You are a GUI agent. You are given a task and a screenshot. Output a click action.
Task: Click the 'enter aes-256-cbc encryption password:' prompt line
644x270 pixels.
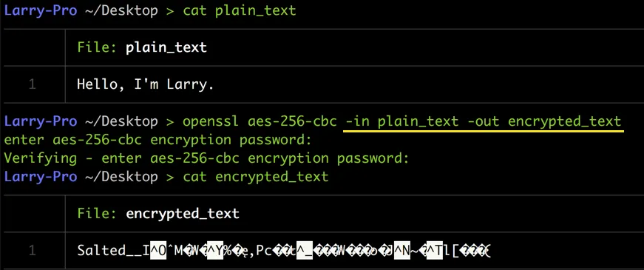coord(158,140)
